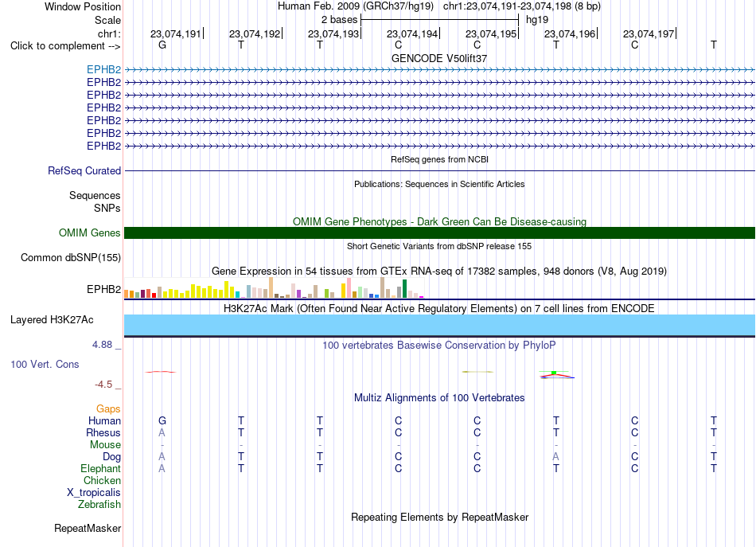756x547 pixels.
Task: Click the orange Gaps label
Action: coord(108,409)
